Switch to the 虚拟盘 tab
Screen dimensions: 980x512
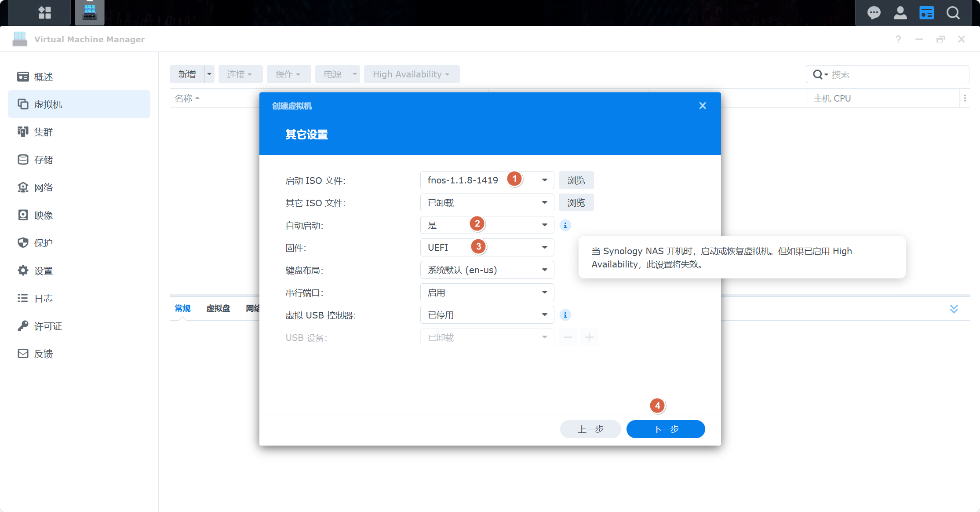(218, 308)
